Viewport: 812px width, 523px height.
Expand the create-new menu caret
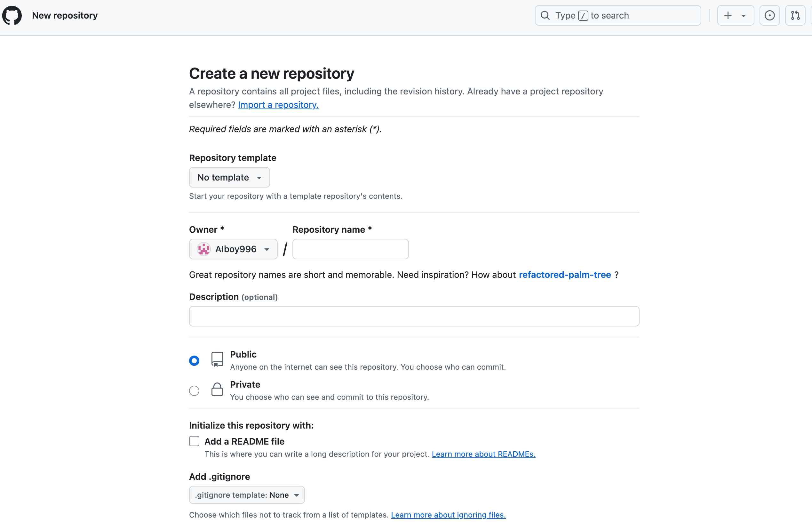click(744, 16)
